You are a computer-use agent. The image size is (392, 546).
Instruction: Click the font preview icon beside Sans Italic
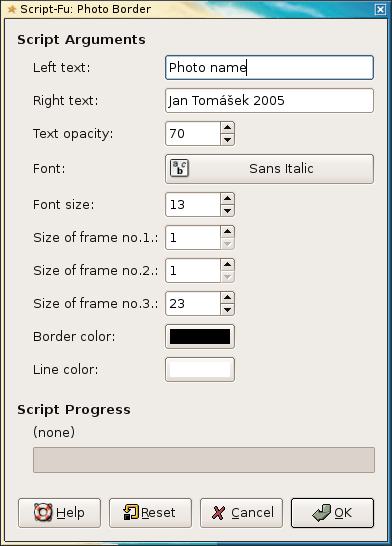(x=180, y=169)
